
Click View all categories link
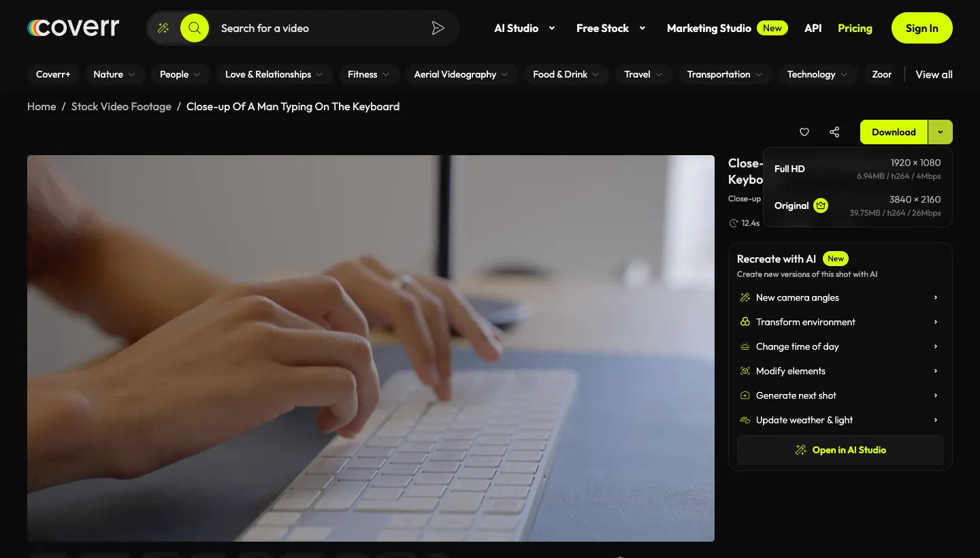(x=934, y=74)
